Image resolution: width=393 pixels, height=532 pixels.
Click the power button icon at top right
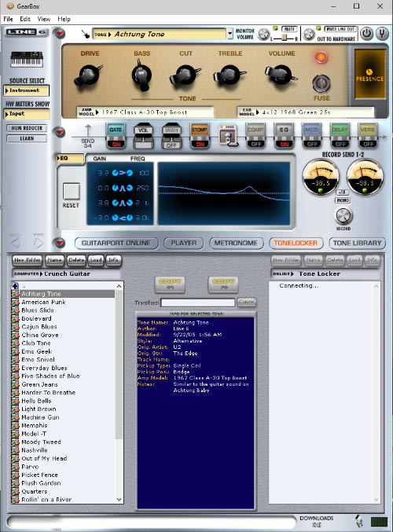click(366, 34)
